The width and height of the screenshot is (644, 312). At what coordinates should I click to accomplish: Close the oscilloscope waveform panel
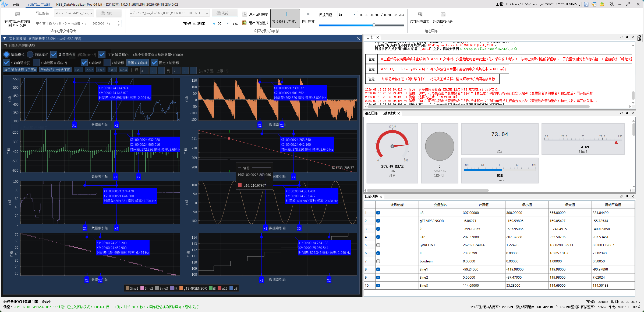(x=358, y=39)
